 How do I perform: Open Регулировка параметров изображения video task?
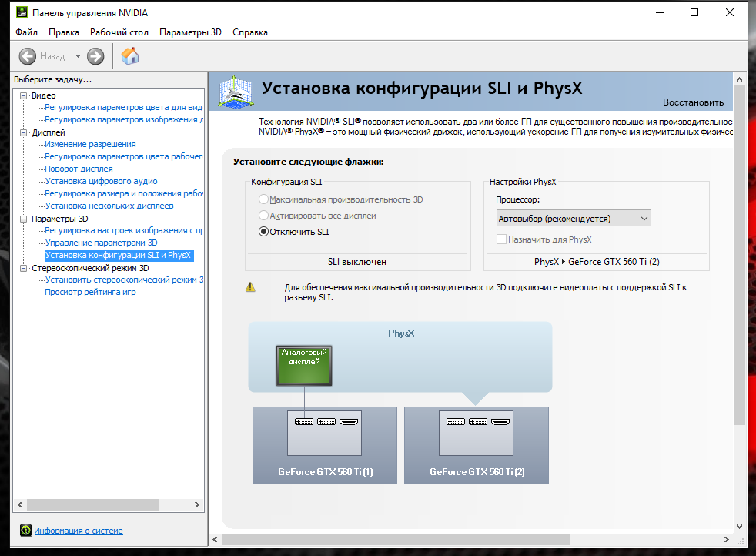coord(124,119)
